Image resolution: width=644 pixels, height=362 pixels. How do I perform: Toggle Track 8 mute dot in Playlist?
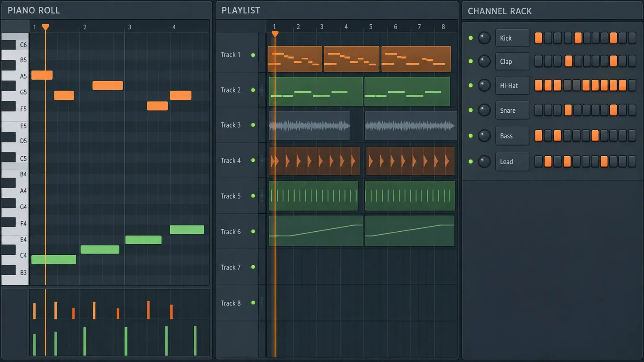click(x=253, y=303)
